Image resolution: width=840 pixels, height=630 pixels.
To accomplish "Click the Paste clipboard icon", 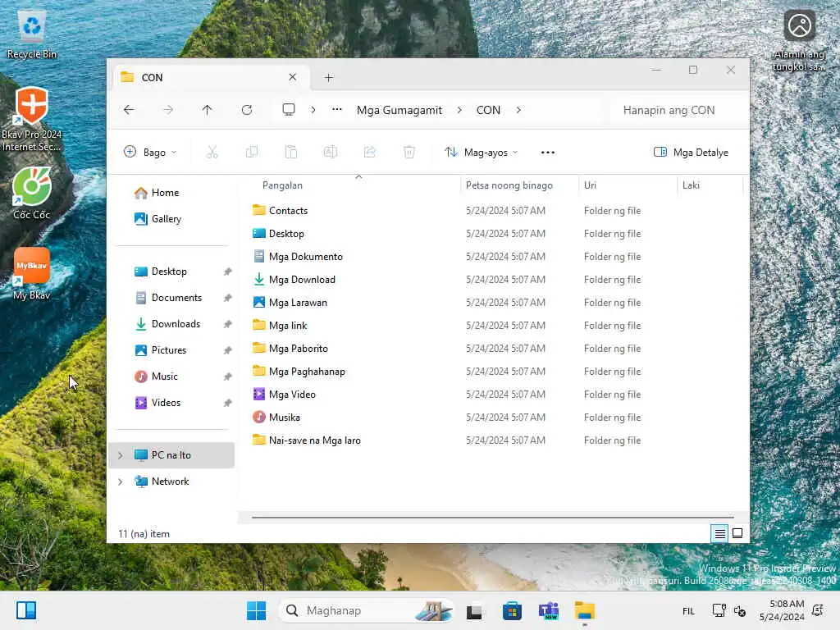I will coord(291,152).
